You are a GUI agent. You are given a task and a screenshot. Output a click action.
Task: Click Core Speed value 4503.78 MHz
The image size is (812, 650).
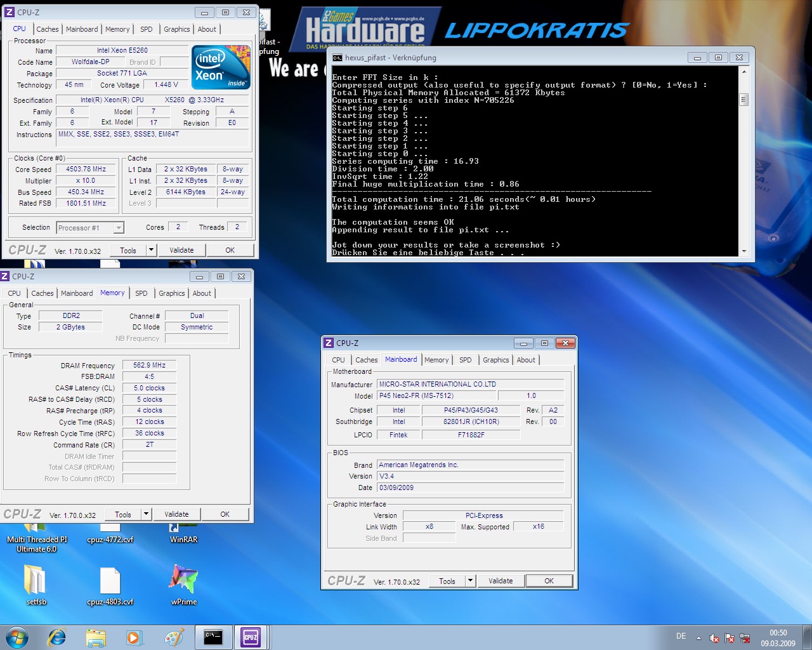86,169
